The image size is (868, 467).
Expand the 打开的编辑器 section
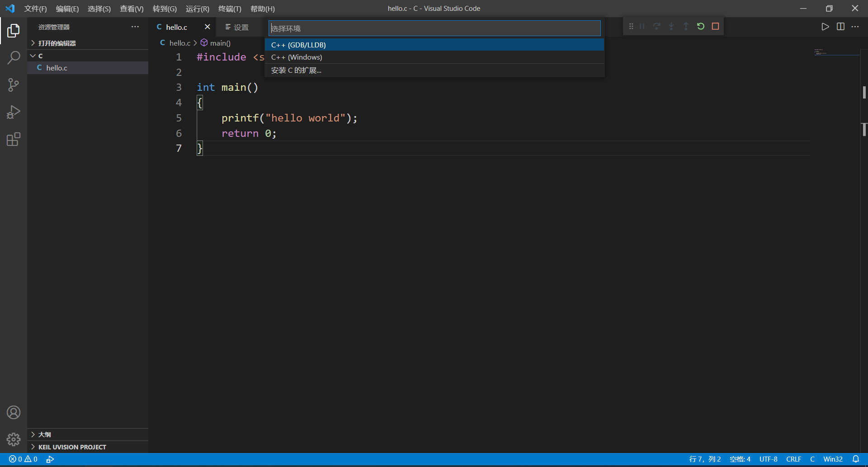coord(88,43)
